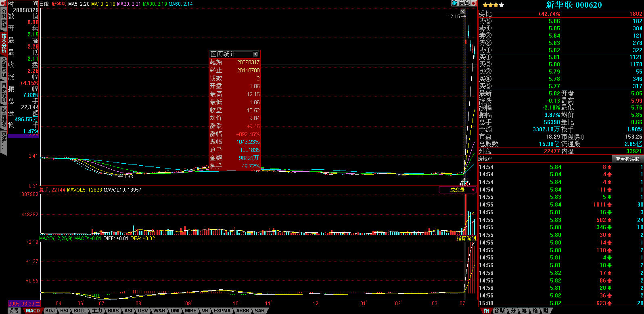Click the 15:00 last trade row

click(561, 303)
